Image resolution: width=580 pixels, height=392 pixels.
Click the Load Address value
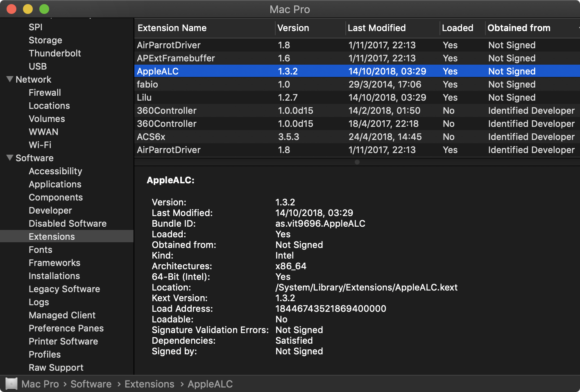pyautogui.click(x=331, y=309)
